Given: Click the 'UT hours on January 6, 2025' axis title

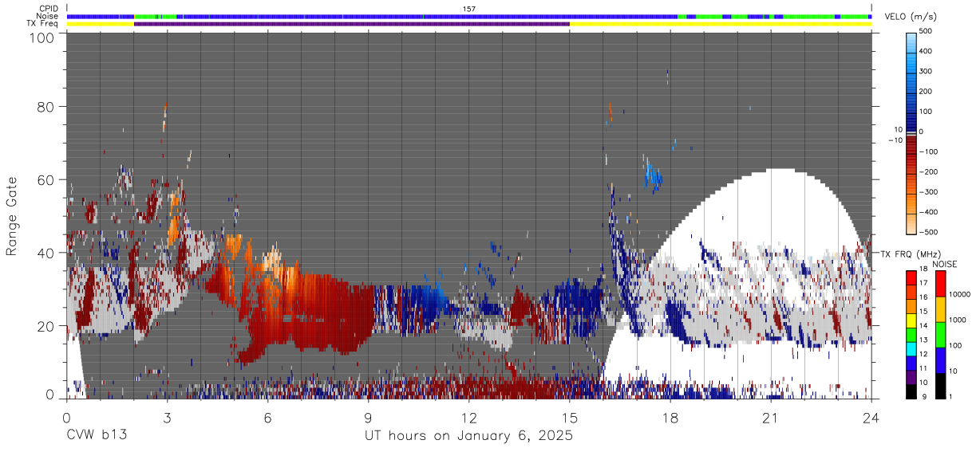Looking at the screenshot, I should click(468, 436).
